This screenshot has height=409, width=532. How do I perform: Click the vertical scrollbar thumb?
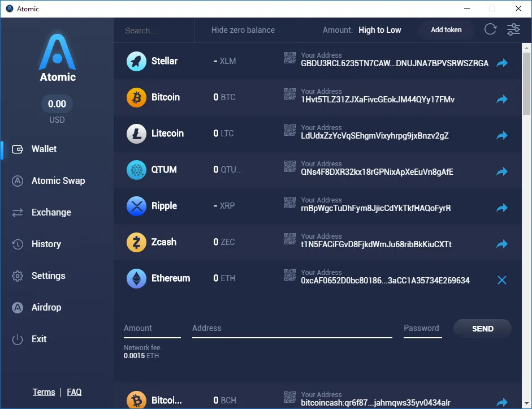[x=526, y=84]
